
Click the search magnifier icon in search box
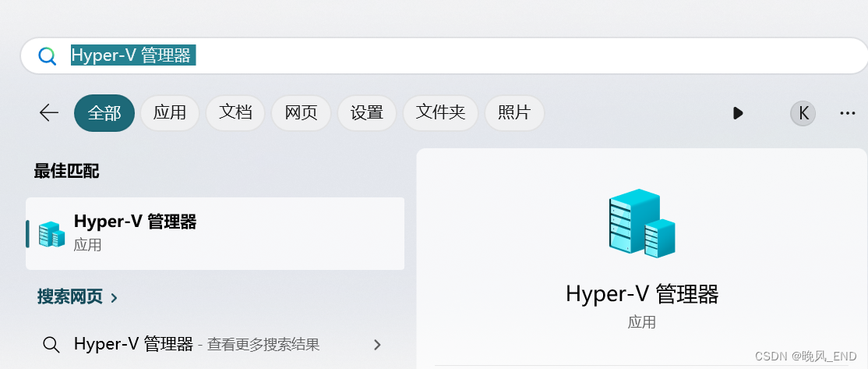click(47, 56)
